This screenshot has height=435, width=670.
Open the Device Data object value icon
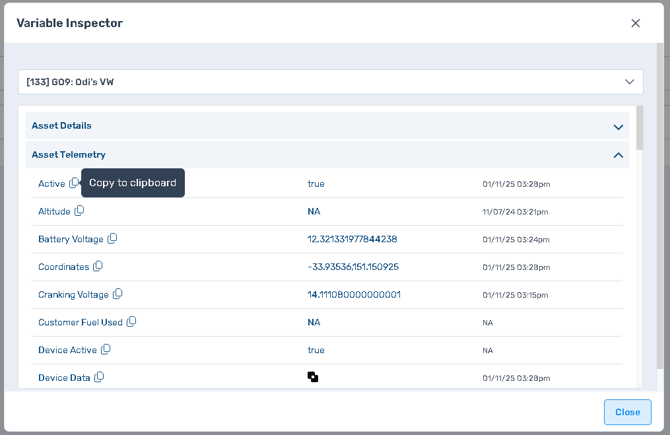313,378
